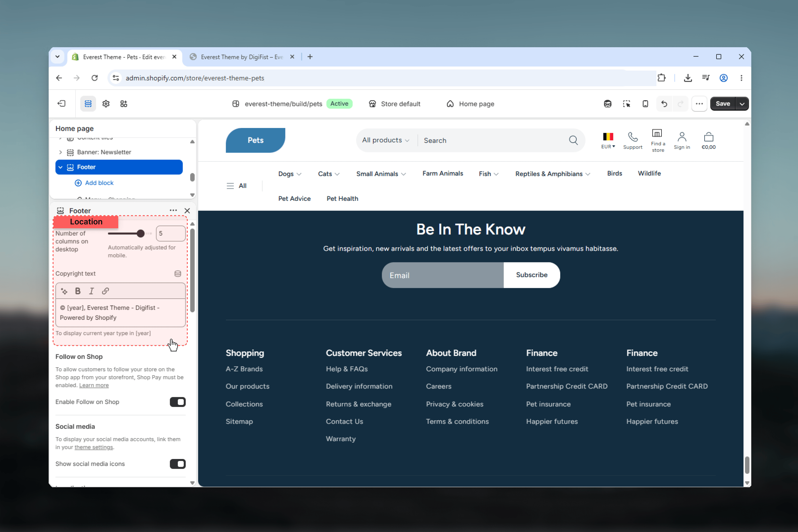Click the Subscribe button
This screenshot has width=798, height=532.
[532, 275]
